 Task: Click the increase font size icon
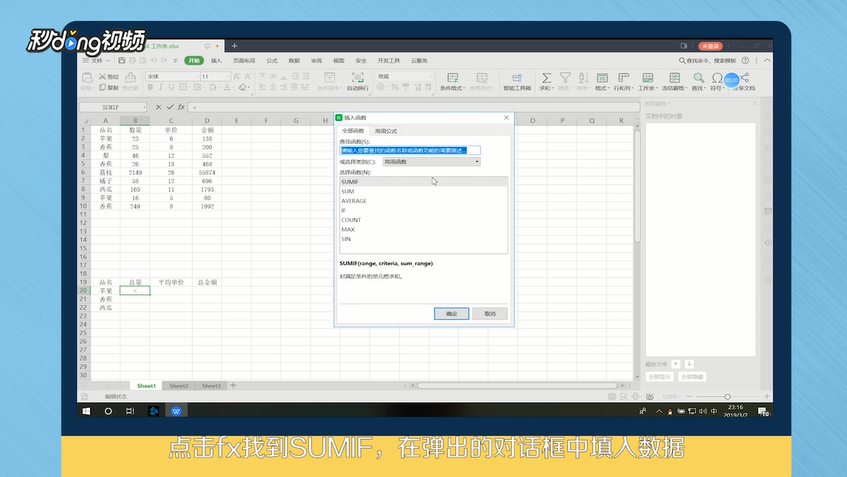click(x=237, y=77)
